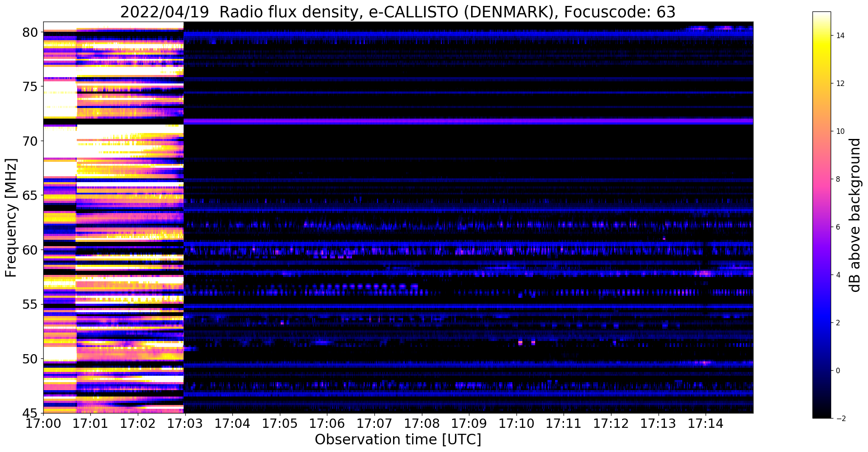
Task: Select the 17:03 time tick label
Action: [x=184, y=424]
